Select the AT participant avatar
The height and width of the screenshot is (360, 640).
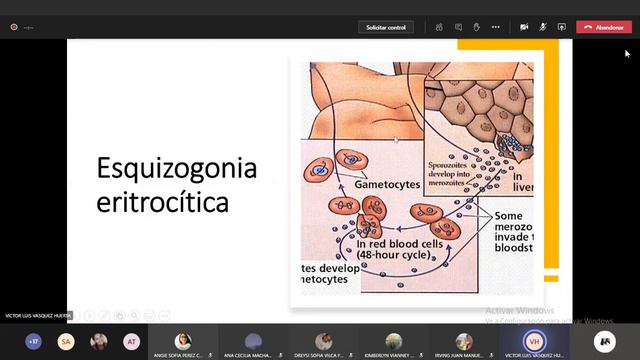131,342
